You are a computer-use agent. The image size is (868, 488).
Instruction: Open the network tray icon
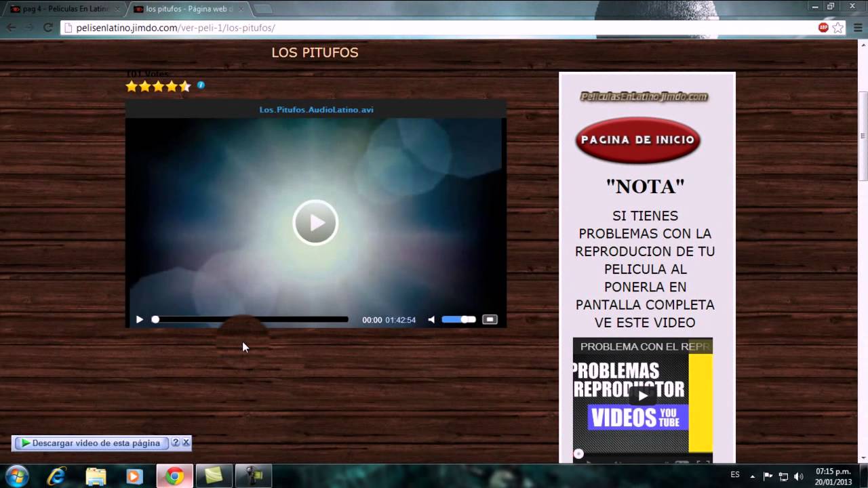click(x=783, y=476)
